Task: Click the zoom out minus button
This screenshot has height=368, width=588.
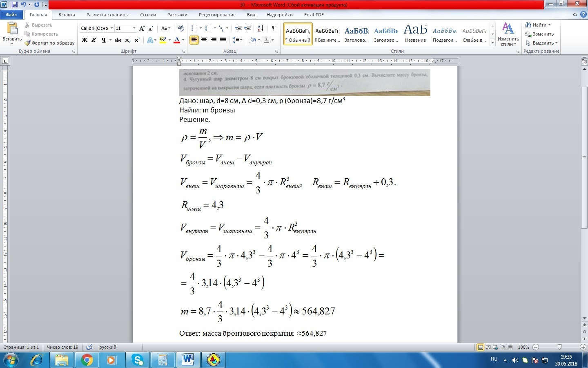Action: coord(536,347)
